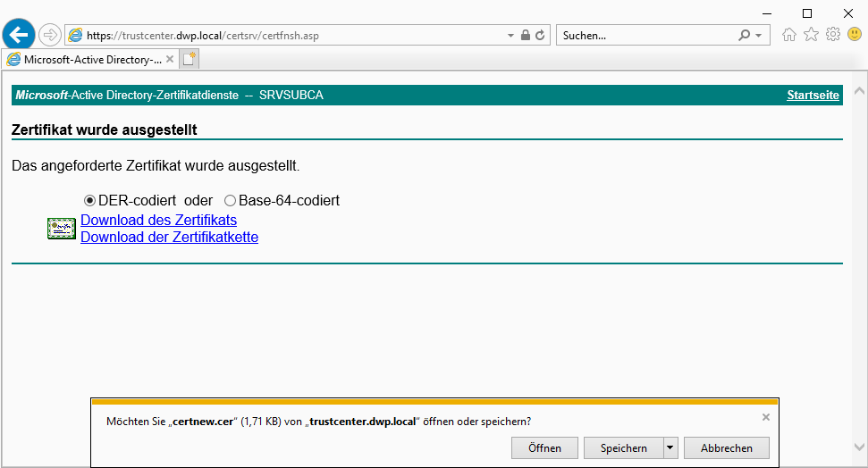Click in the Suchen search field
Screen dimensions: 868x468
[x=645, y=36]
